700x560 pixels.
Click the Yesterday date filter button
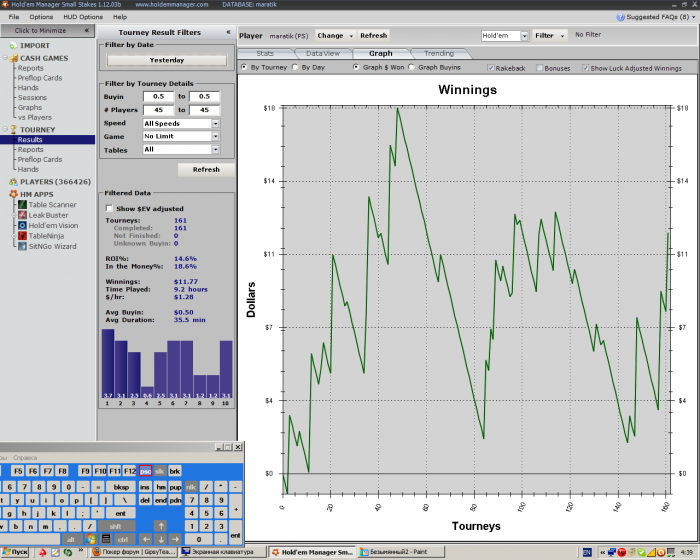[x=166, y=60]
